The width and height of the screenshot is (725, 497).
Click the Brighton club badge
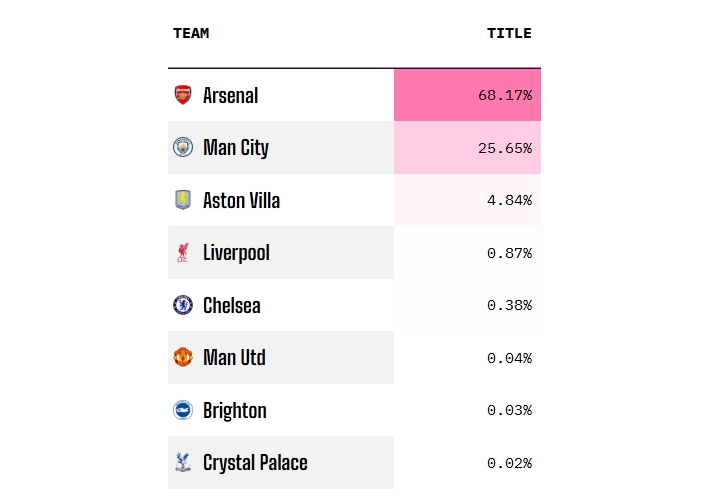(182, 410)
